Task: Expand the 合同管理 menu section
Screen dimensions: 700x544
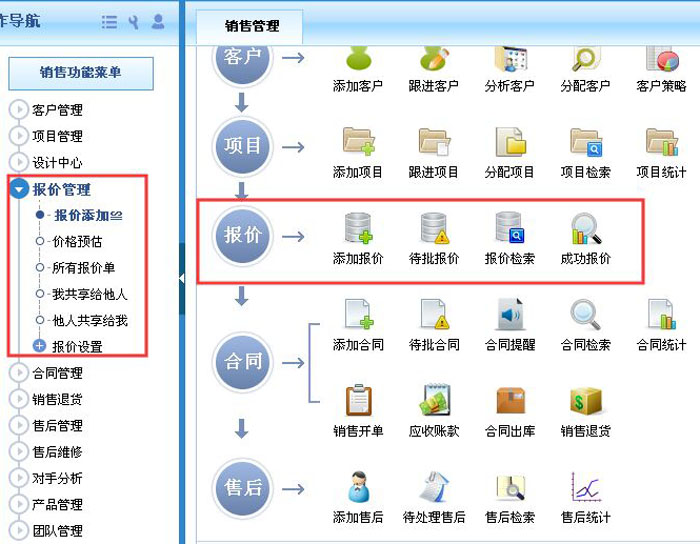Action: coord(19,373)
